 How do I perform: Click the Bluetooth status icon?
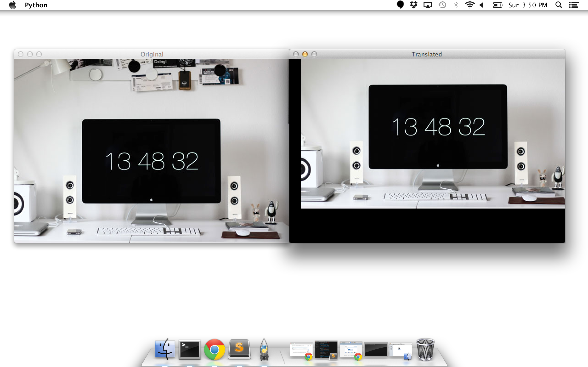(456, 5)
